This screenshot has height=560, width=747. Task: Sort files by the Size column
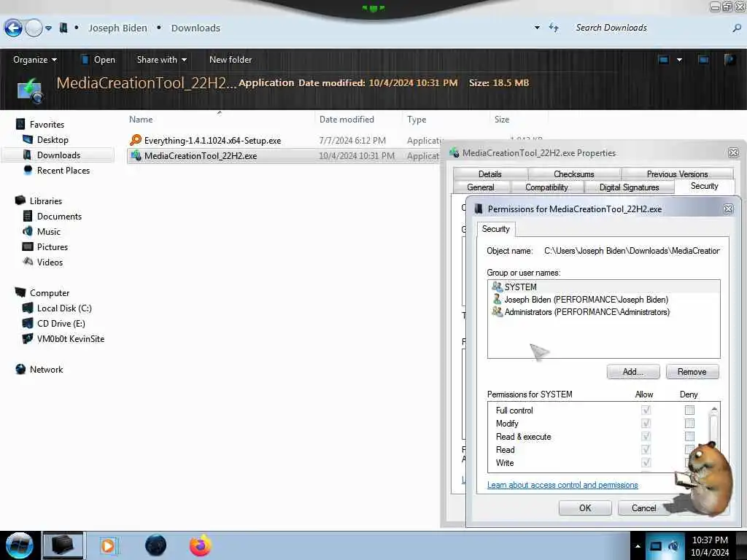502,120
